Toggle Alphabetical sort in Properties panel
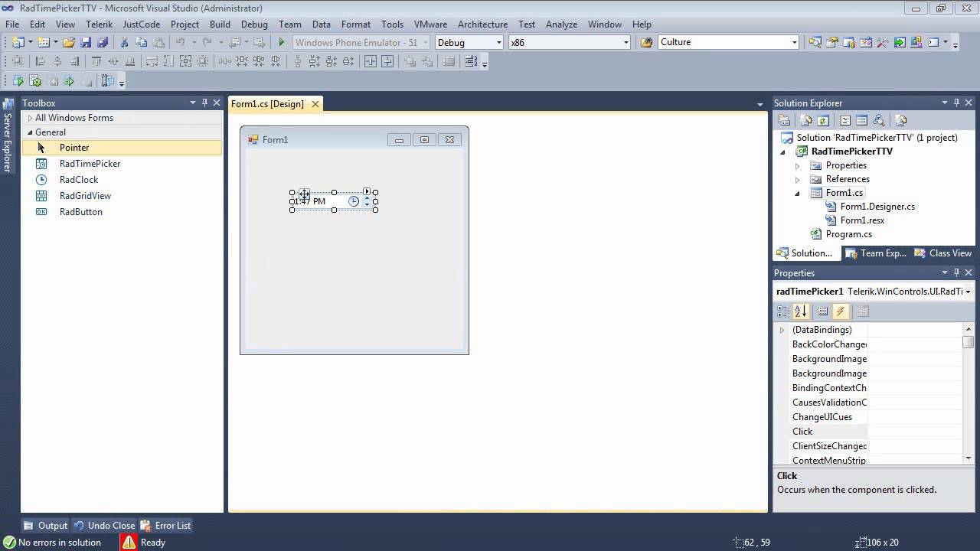980x551 pixels. click(x=801, y=311)
